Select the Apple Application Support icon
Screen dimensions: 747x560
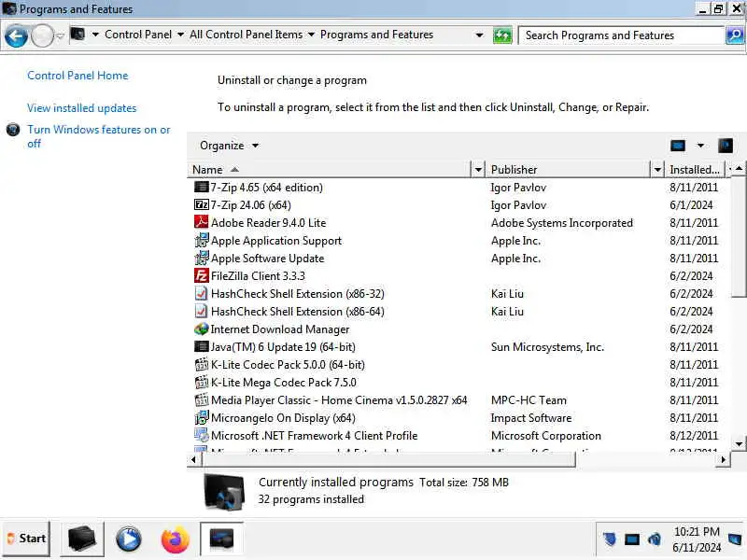(202, 241)
